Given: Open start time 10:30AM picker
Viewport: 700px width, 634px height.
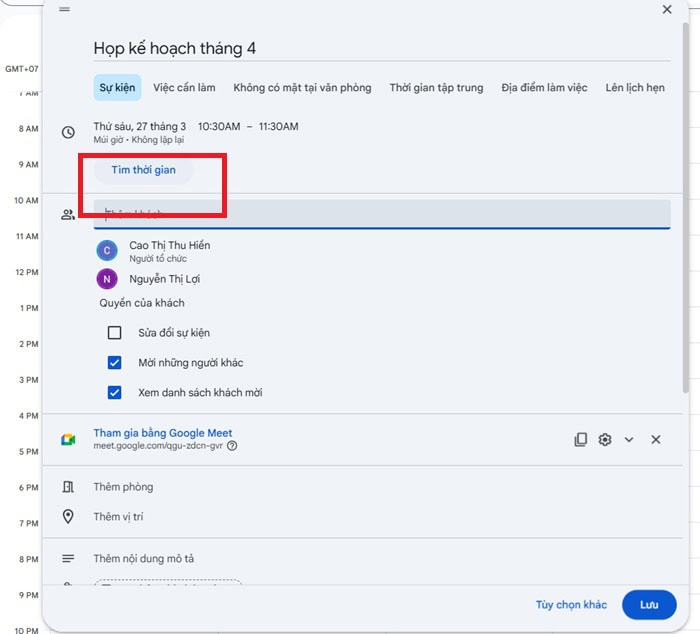Looking at the screenshot, I should coord(218,127).
